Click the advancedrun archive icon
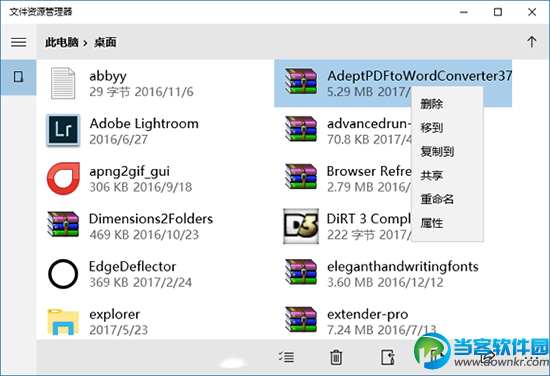The width and height of the screenshot is (550, 376). (x=301, y=129)
